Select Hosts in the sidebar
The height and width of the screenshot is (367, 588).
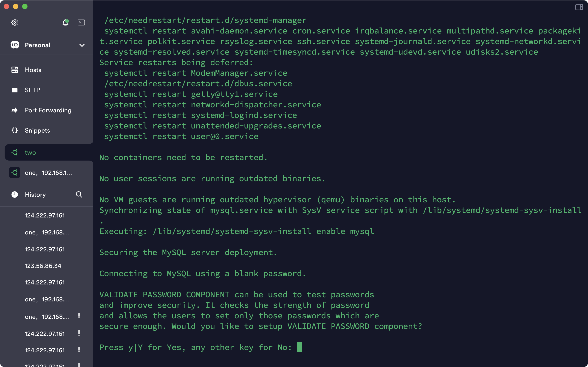(33, 70)
